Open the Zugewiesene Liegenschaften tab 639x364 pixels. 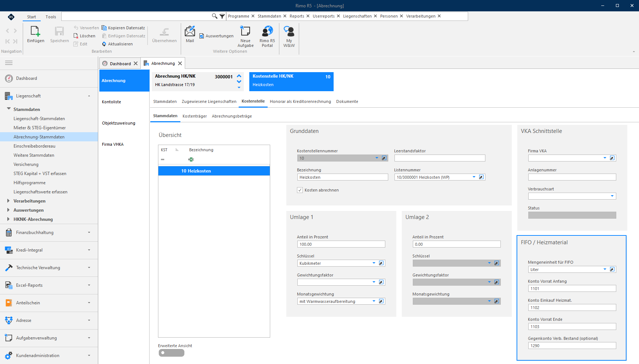pyautogui.click(x=209, y=101)
